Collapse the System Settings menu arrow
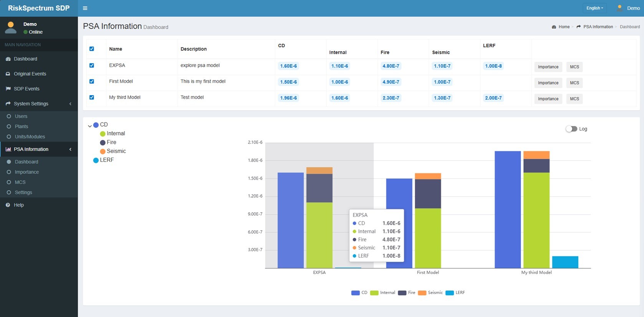 tap(70, 104)
